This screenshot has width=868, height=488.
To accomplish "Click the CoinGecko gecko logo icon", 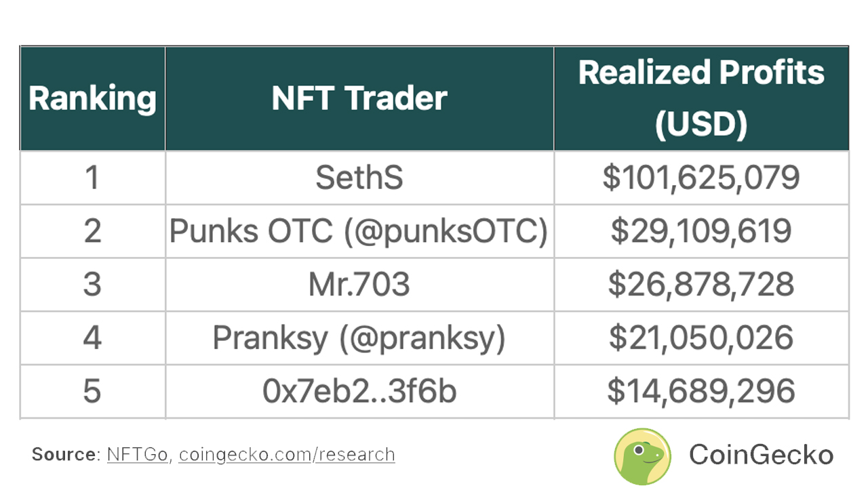I will [642, 456].
